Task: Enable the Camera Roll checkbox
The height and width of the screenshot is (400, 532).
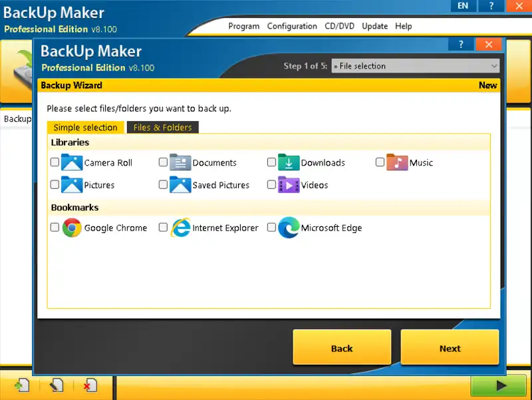Action: point(55,162)
